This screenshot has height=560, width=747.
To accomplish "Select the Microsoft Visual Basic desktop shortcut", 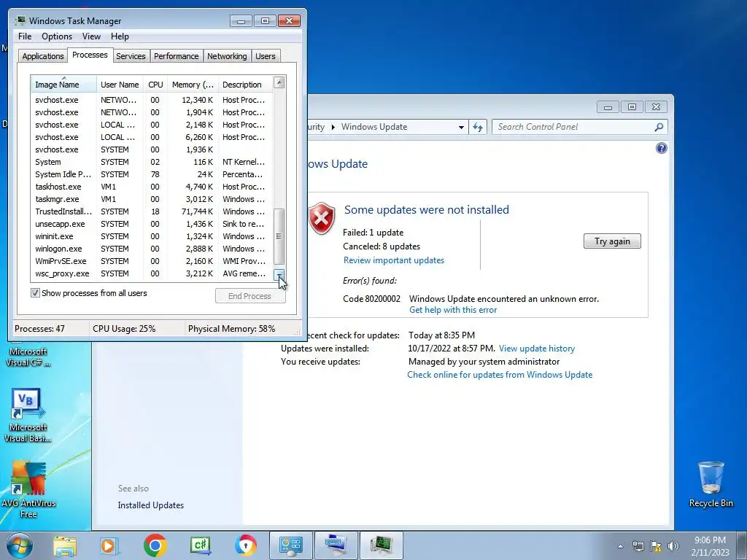I will pos(28,416).
